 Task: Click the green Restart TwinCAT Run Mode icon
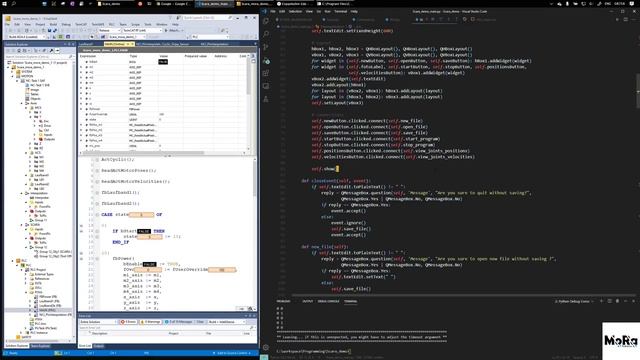point(60,37)
